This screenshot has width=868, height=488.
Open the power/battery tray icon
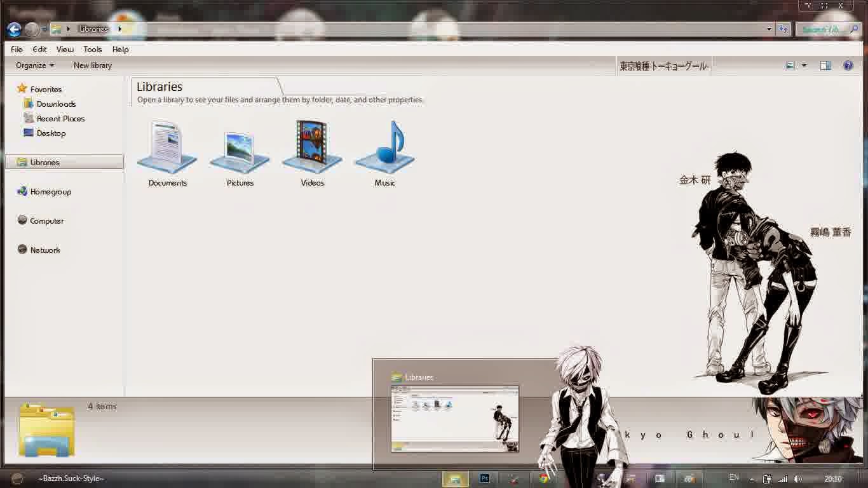[768, 479]
